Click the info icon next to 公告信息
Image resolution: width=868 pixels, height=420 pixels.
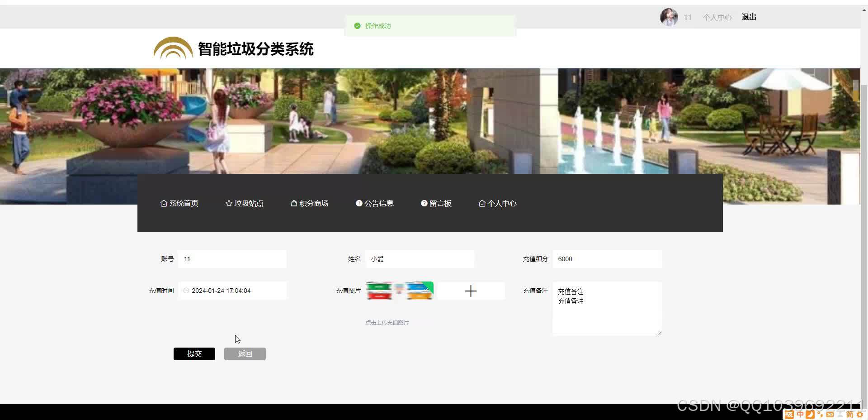(x=359, y=203)
